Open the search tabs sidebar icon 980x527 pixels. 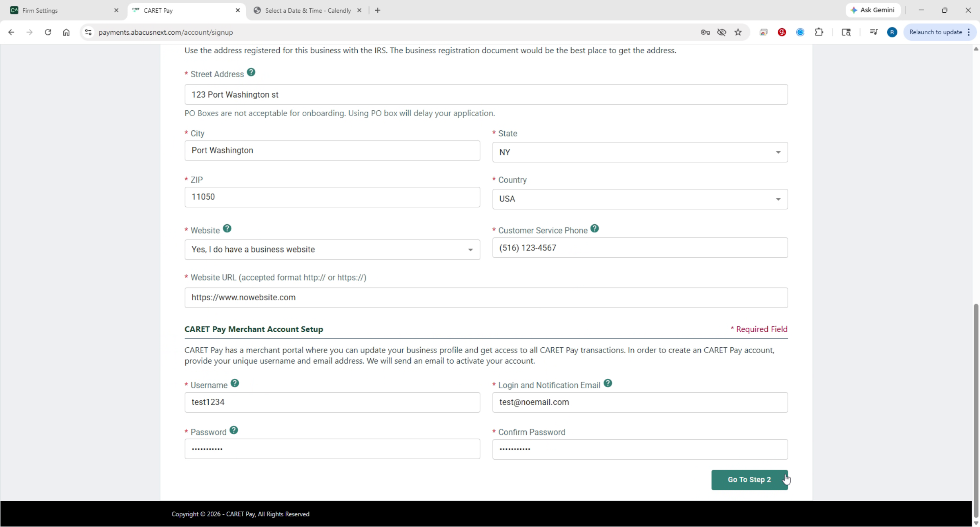coord(846,32)
